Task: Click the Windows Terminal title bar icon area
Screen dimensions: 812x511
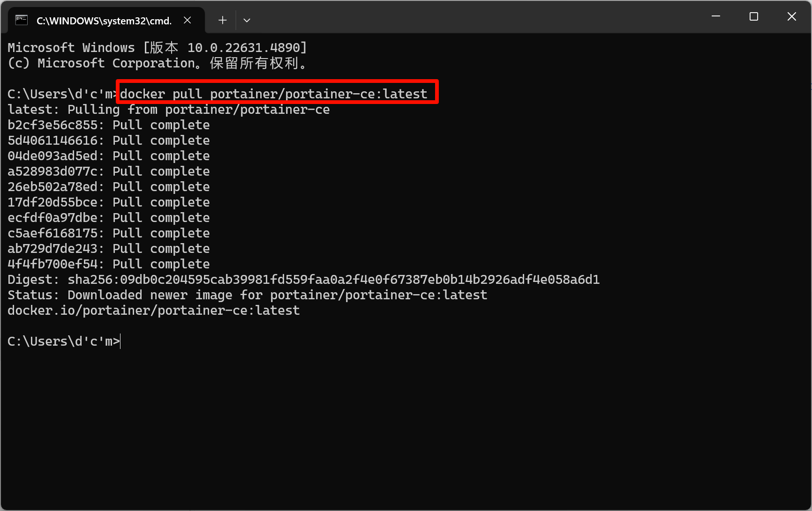Action: click(21, 20)
